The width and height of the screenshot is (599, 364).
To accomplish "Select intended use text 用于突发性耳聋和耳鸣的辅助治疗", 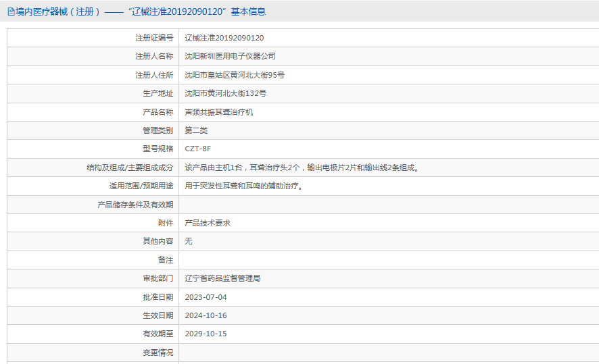I will click(243, 186).
